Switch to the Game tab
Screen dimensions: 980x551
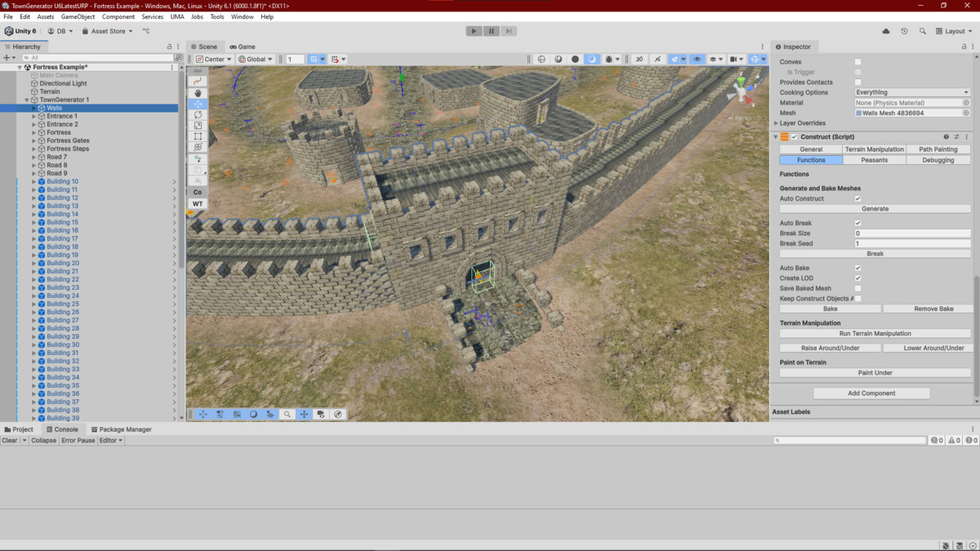[x=243, y=47]
